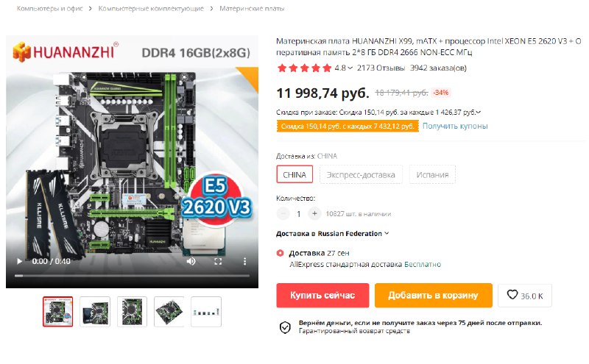Go to Материнские платы breadcrumb category
The width and height of the screenshot is (589, 364).
point(252,8)
